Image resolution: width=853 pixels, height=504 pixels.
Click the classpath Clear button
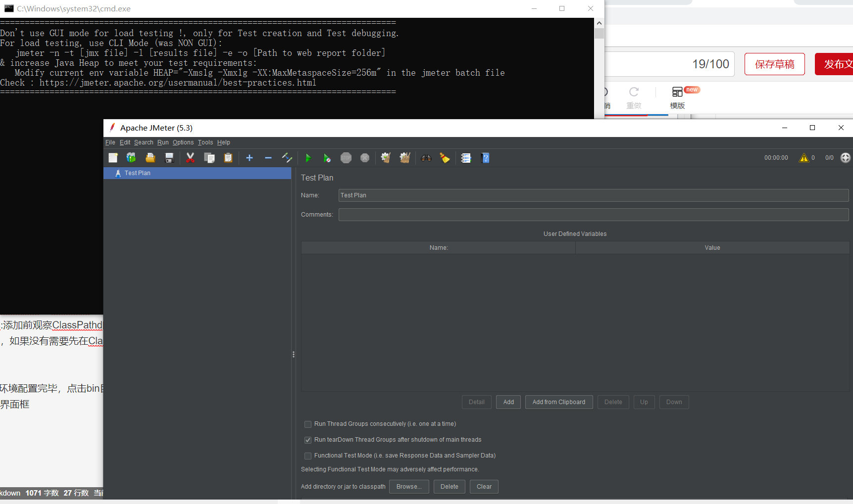pos(484,487)
